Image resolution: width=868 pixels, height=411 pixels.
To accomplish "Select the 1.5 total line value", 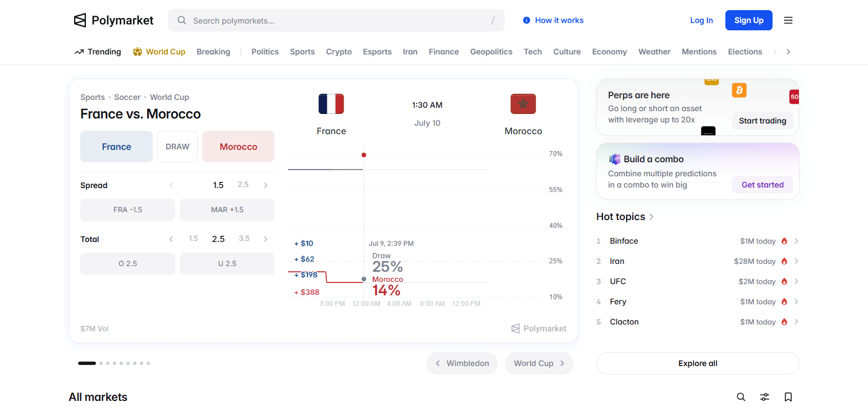I will [193, 239].
